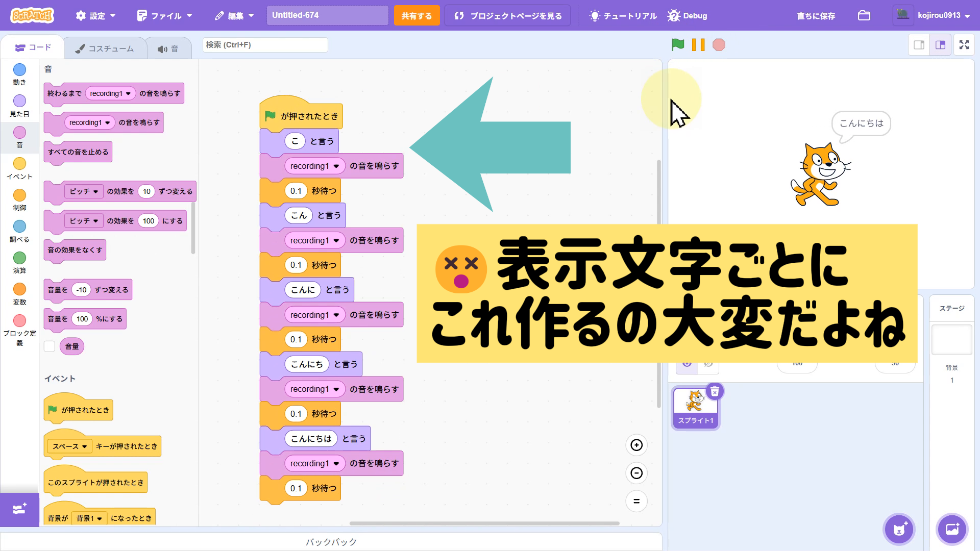980x551 pixels.
Task: Open the My Stuff folder icon
Action: (x=864, y=16)
